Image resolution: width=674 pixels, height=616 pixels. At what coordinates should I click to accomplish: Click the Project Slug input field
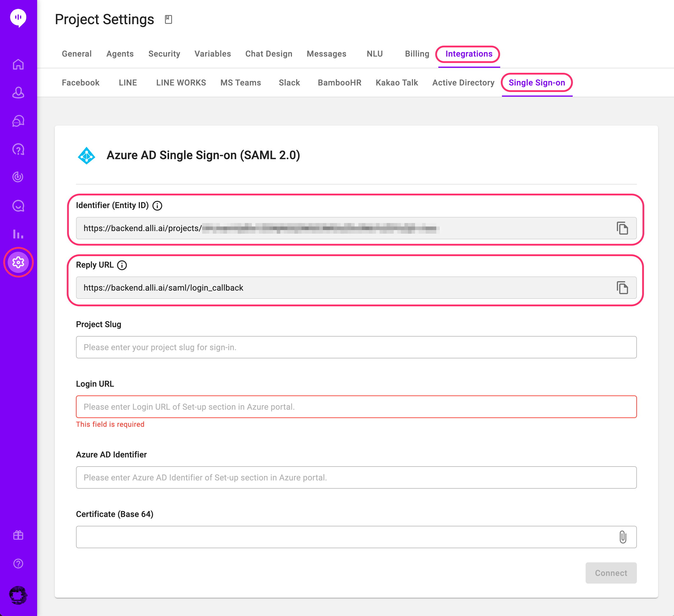click(x=356, y=347)
